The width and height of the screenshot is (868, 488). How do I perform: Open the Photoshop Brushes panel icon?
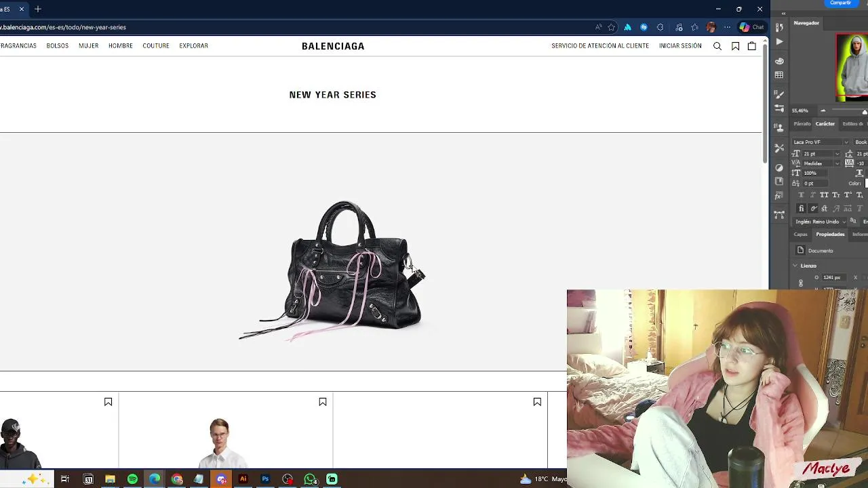[779, 95]
